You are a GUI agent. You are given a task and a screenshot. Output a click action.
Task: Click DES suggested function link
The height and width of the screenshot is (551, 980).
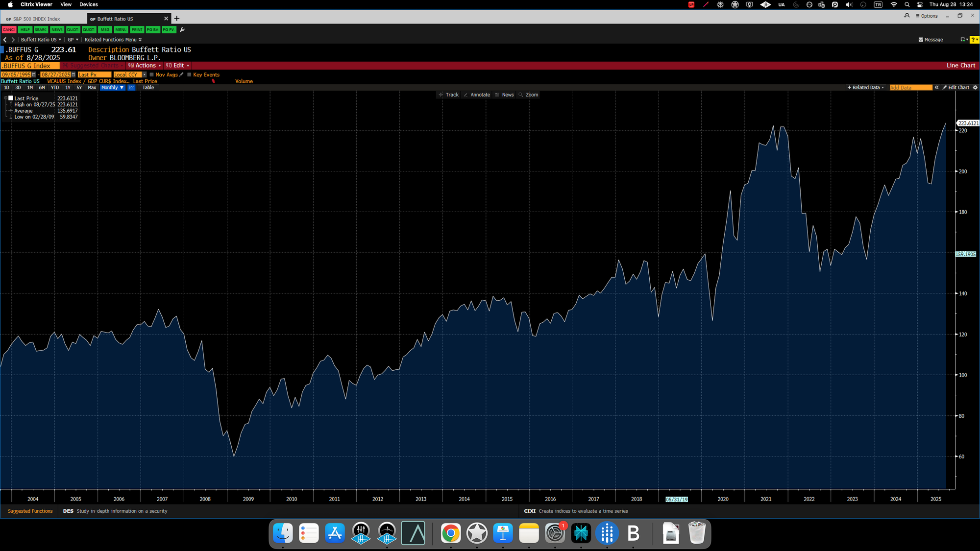click(115, 511)
